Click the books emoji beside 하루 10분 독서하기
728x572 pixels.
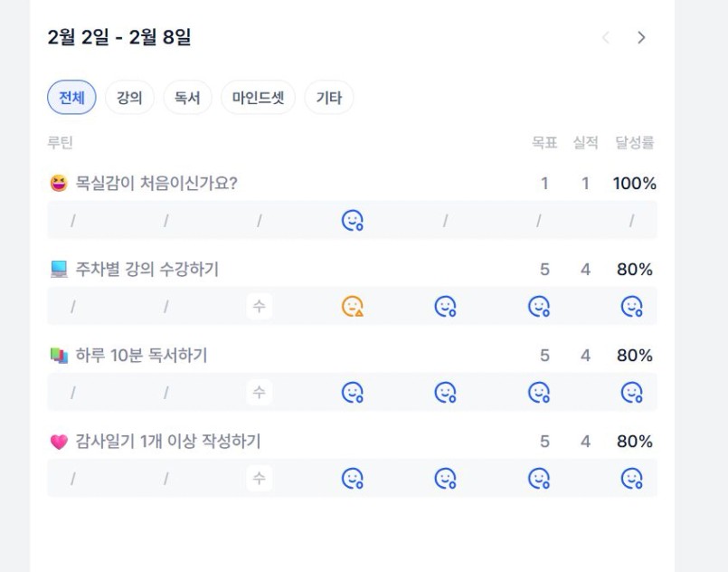[x=59, y=356]
